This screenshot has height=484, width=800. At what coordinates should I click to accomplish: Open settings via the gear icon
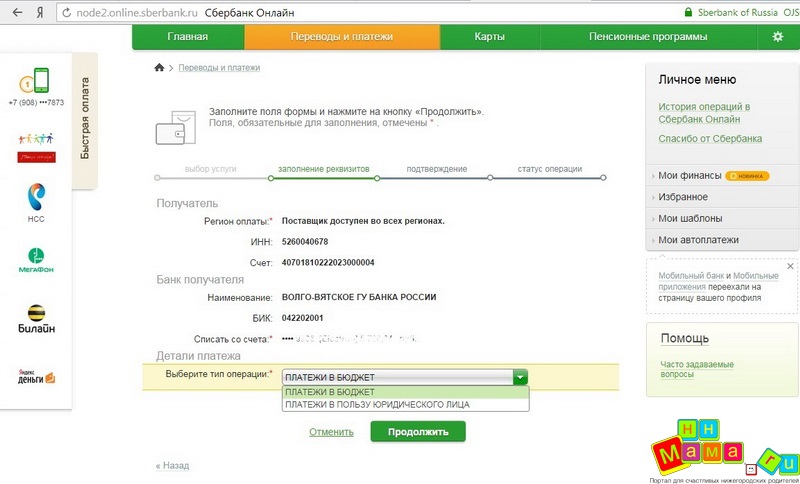point(778,36)
